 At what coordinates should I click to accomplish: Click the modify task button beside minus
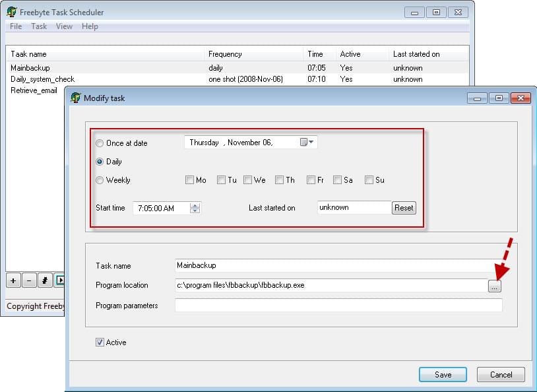(45, 280)
